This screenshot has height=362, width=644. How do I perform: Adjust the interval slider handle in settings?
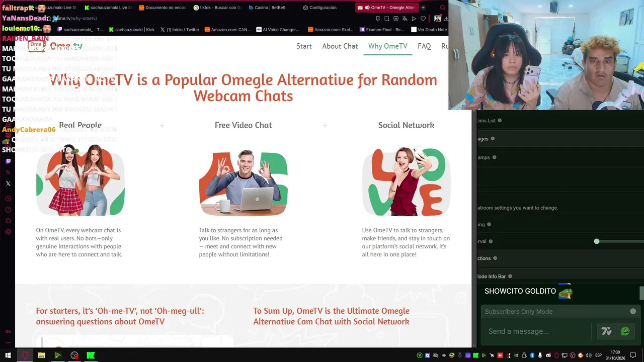click(x=597, y=241)
